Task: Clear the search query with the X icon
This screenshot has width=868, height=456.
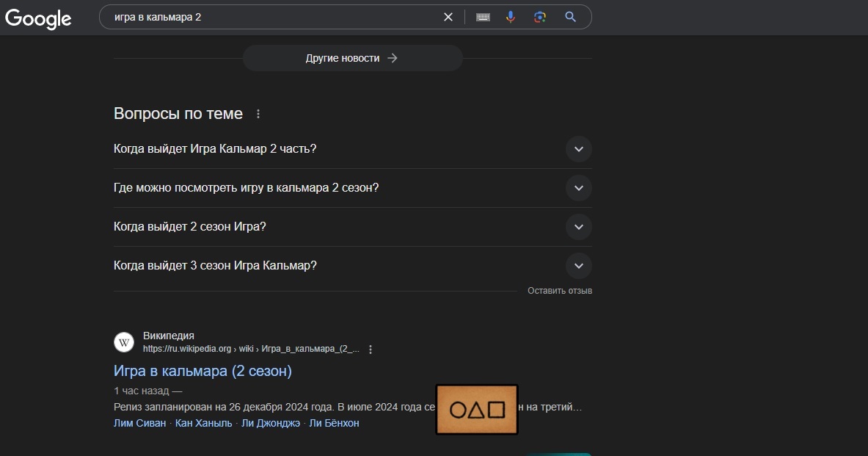Action: pyautogui.click(x=448, y=17)
